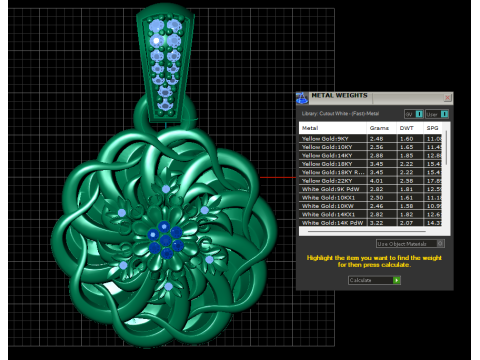This screenshot has width=480, height=360.
Task: Click the 2.88 grams value
Action: 376,155
